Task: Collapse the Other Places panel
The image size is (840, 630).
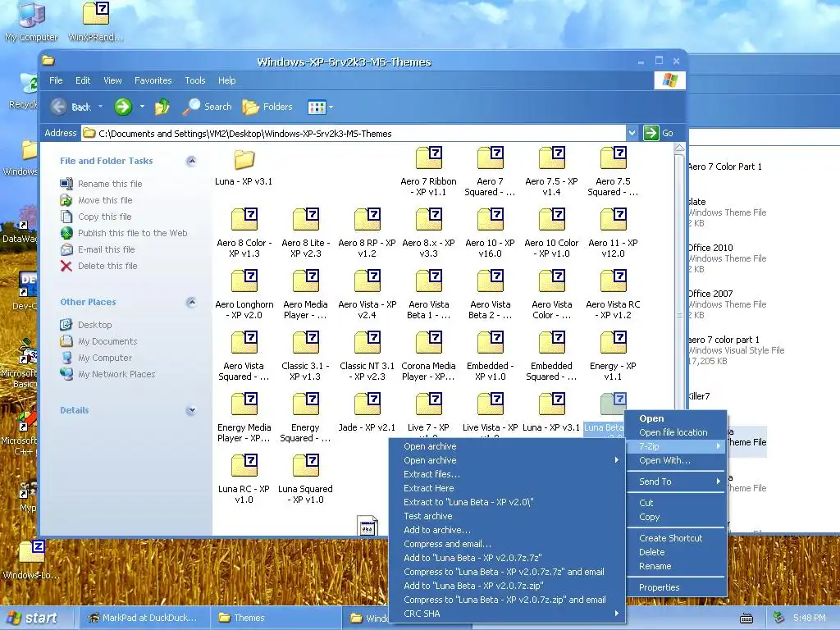Action: click(x=191, y=302)
